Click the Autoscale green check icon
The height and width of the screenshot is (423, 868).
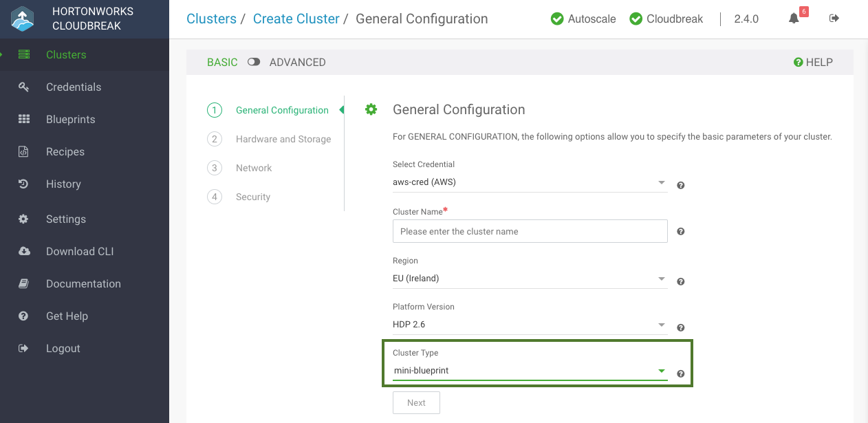[x=557, y=19]
